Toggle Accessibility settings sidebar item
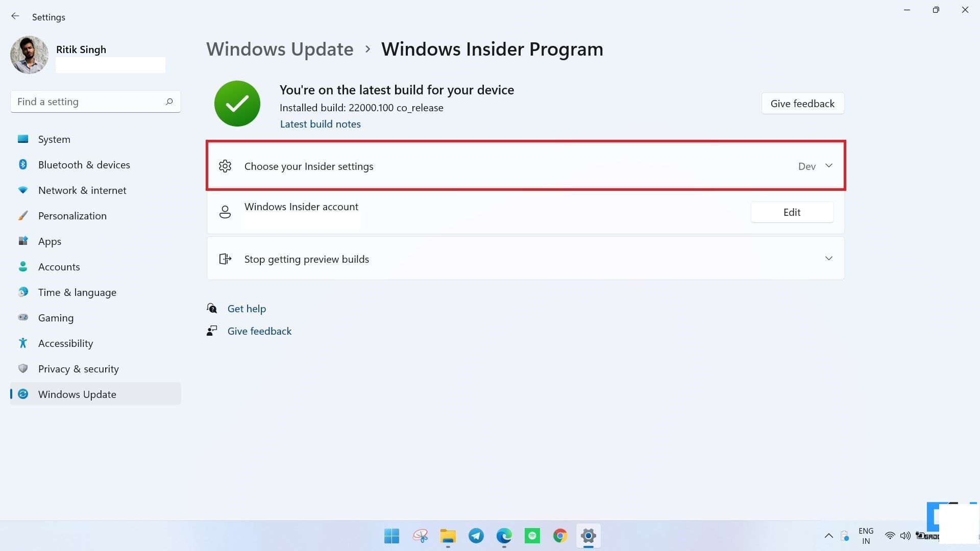 [x=65, y=343]
